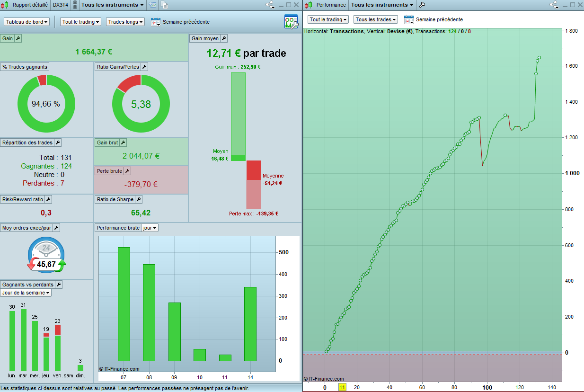Click the wrench next to Gain brut

click(x=123, y=143)
